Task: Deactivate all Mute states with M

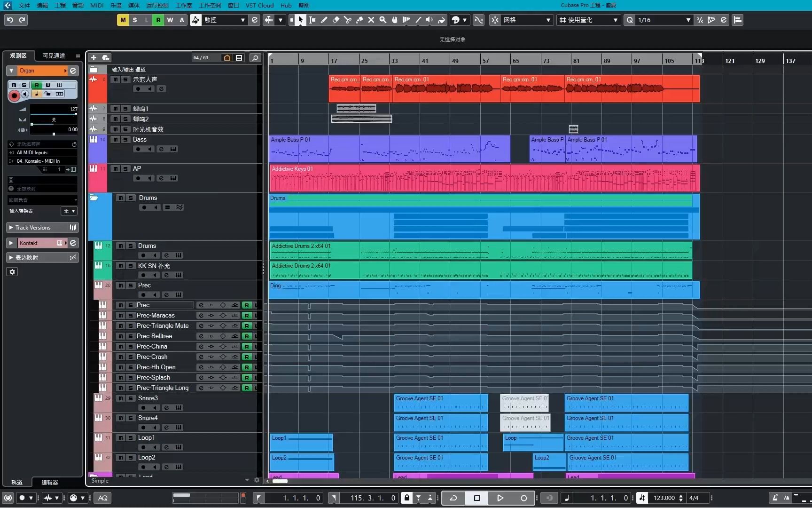Action: point(123,20)
